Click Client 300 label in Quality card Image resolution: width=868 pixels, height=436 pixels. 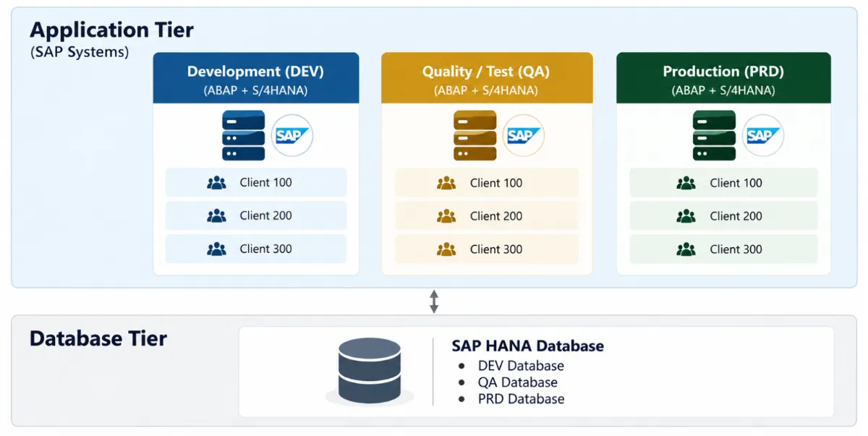click(x=496, y=249)
